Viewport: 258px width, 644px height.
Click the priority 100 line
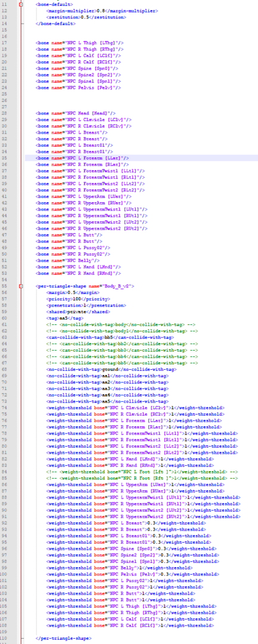pos(77,299)
